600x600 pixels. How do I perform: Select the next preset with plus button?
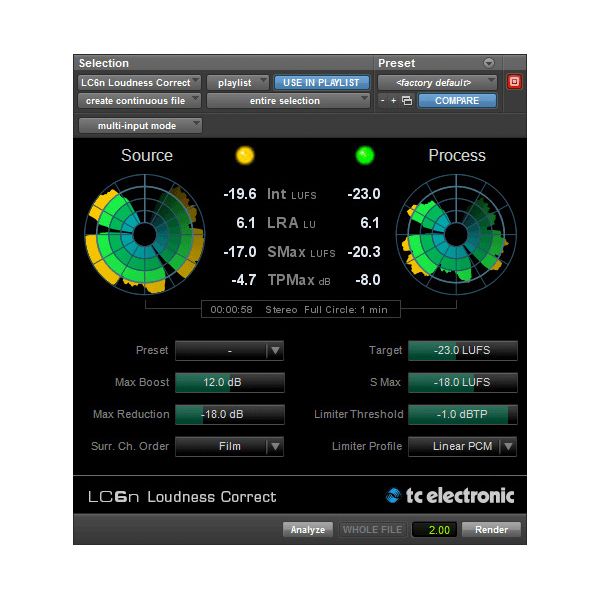click(393, 101)
